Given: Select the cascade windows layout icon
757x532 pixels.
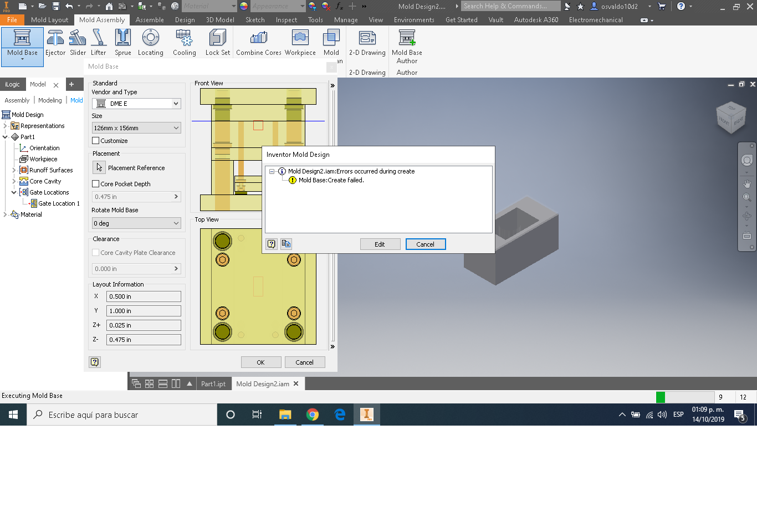Looking at the screenshot, I should point(136,383).
